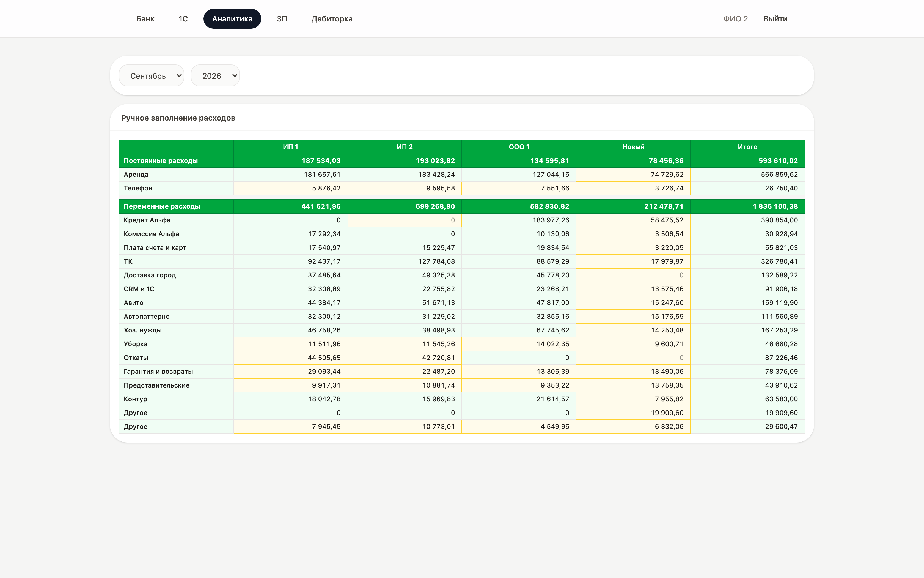Image resolution: width=924 pixels, height=578 pixels.
Task: Switch to the 1С tab
Action: (183, 19)
